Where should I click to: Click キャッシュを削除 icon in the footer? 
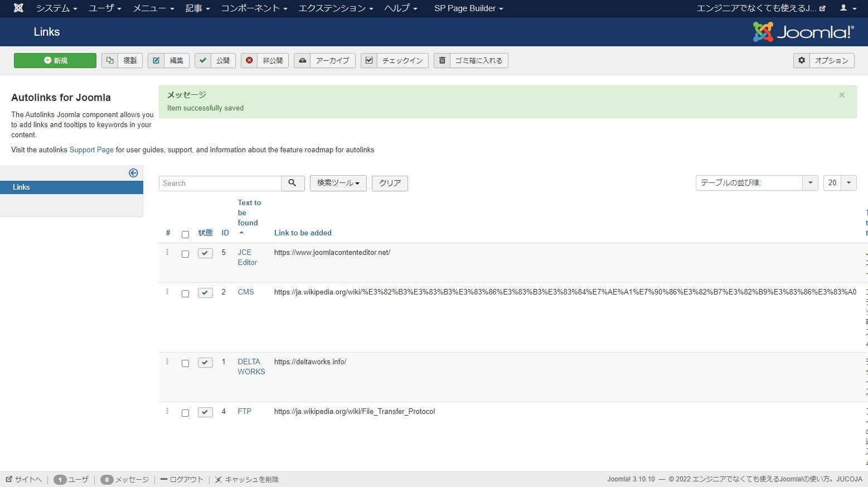pos(218,479)
